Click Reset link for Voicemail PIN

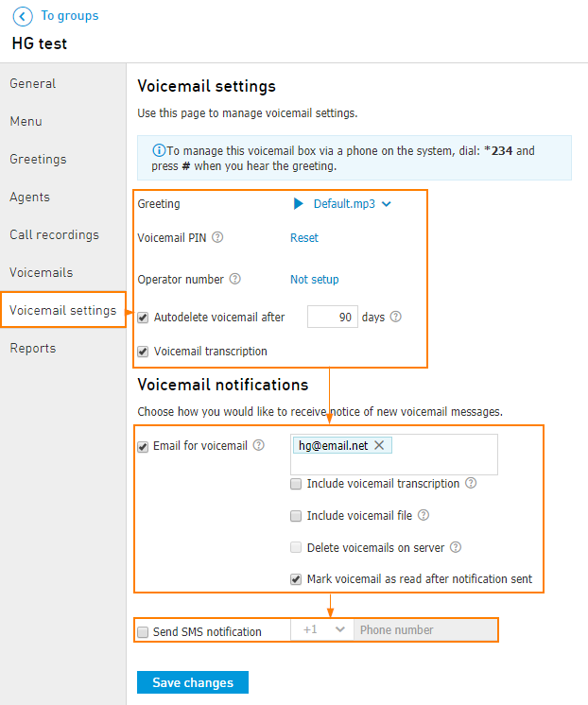(304, 238)
